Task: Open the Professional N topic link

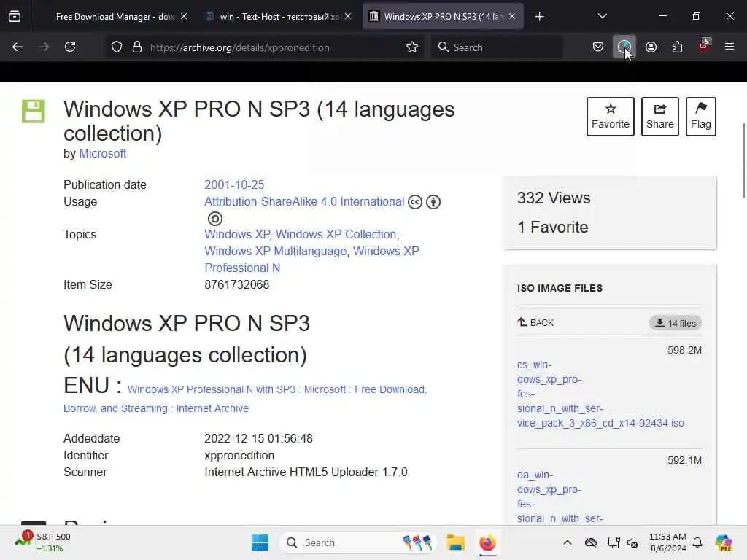Action: point(311,259)
